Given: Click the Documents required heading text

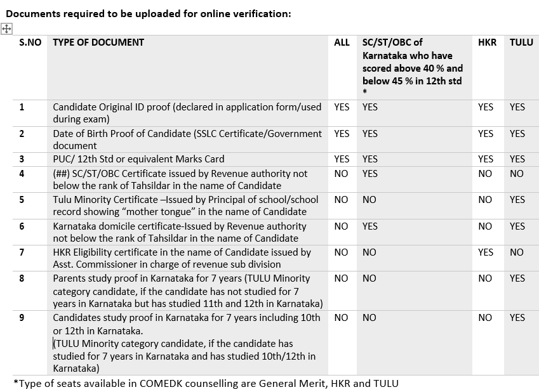Looking at the screenshot, I should 149,14.
